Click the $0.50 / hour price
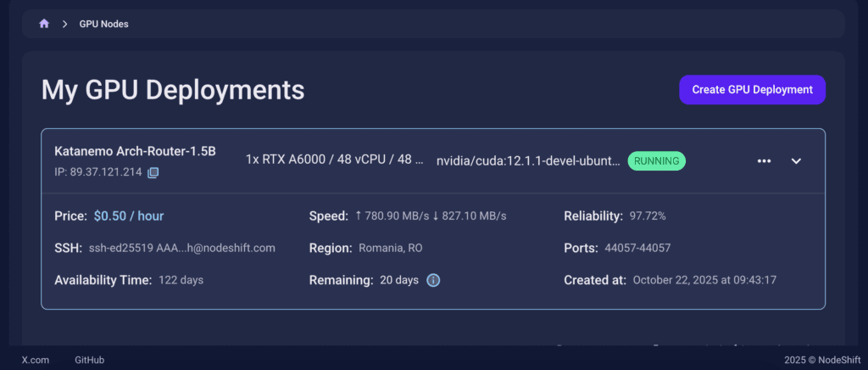The image size is (868, 370). pos(129,216)
